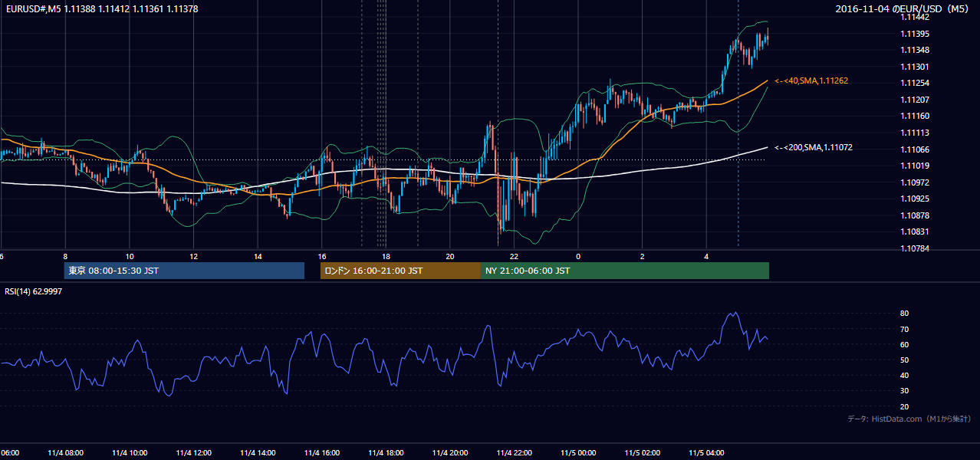This screenshot has height=460, width=980.
Task: Click hour tick 20 under price chart
Action: click(450, 256)
